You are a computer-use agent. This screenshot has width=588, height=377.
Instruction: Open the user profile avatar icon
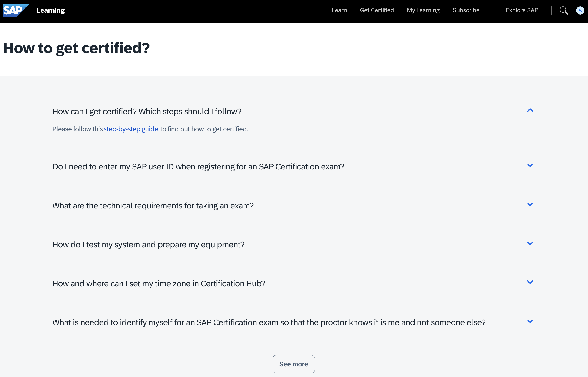click(x=580, y=10)
